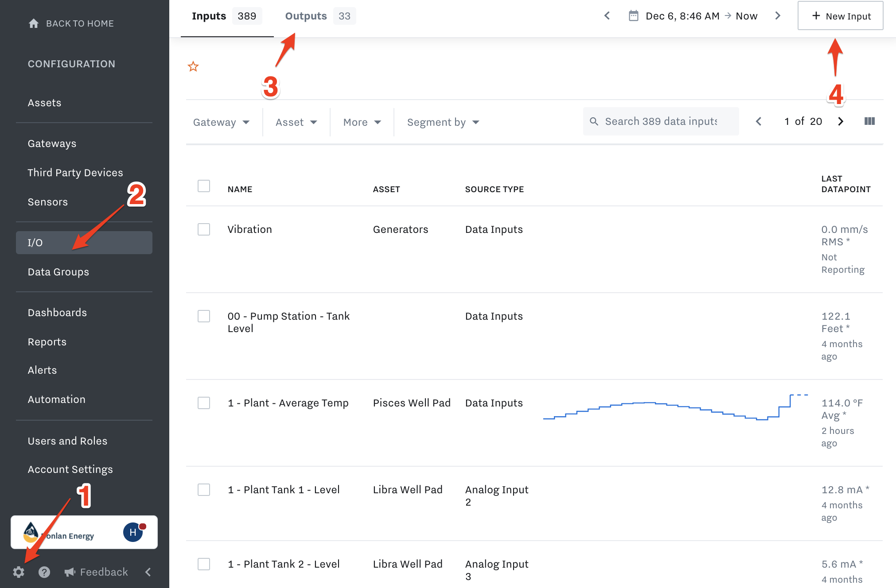896x588 pixels.
Task: Open 1 - Plant Tank 1 - Level input
Action: point(284,490)
